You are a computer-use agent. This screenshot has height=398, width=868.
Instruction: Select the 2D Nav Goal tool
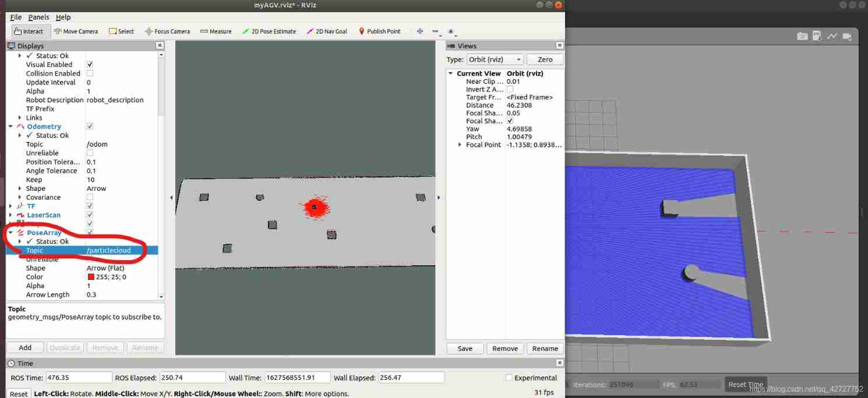tap(326, 31)
